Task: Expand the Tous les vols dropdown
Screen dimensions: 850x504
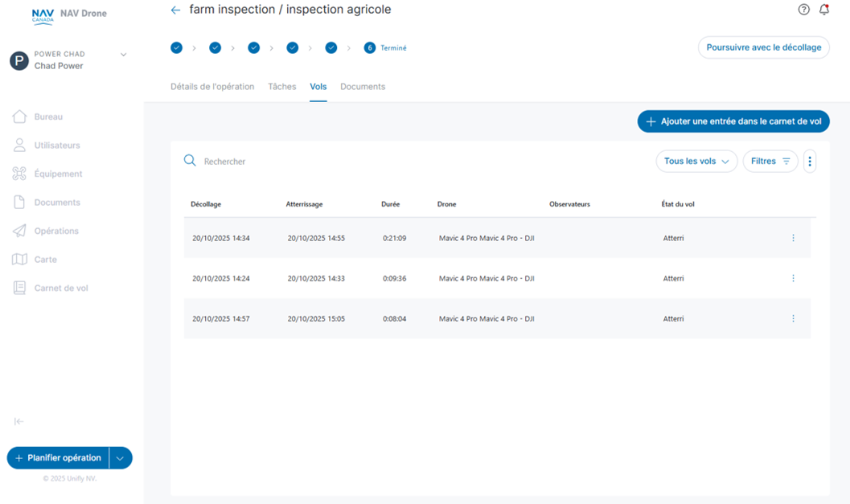Action: (696, 162)
